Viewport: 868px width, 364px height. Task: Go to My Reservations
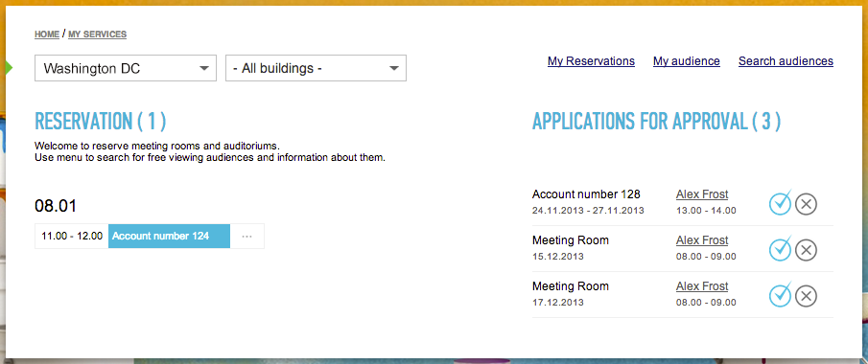coord(591,61)
